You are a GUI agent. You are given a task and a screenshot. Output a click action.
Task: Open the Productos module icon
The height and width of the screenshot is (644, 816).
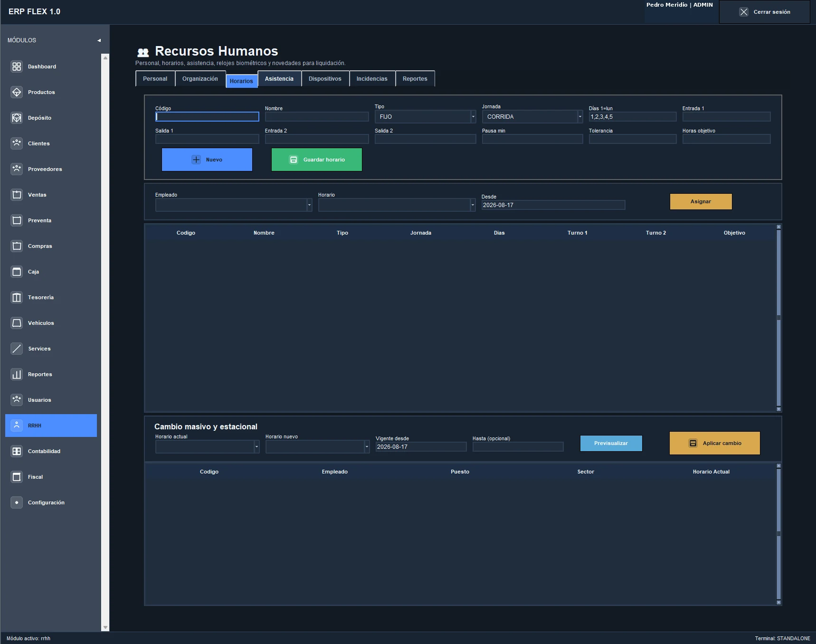tap(17, 92)
